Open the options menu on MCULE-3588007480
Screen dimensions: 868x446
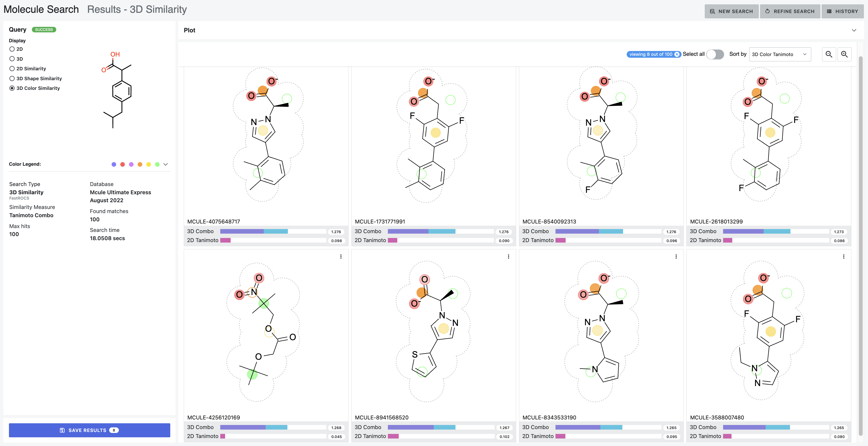pos(844,256)
